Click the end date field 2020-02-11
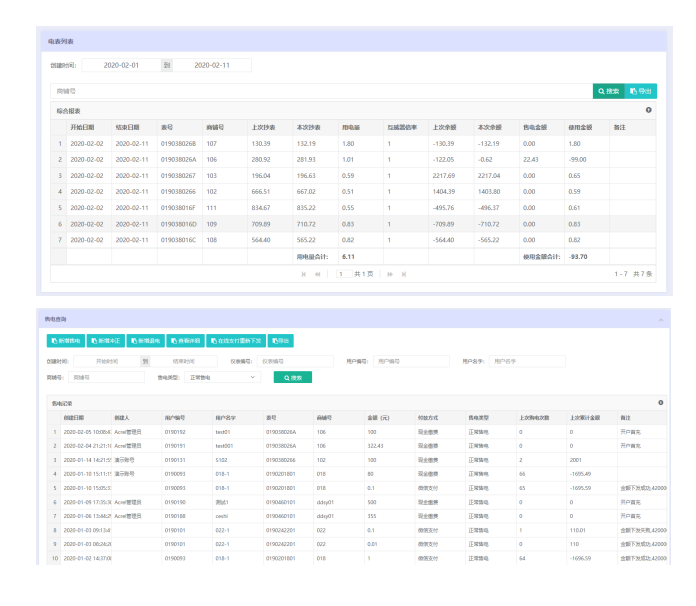 [212, 65]
